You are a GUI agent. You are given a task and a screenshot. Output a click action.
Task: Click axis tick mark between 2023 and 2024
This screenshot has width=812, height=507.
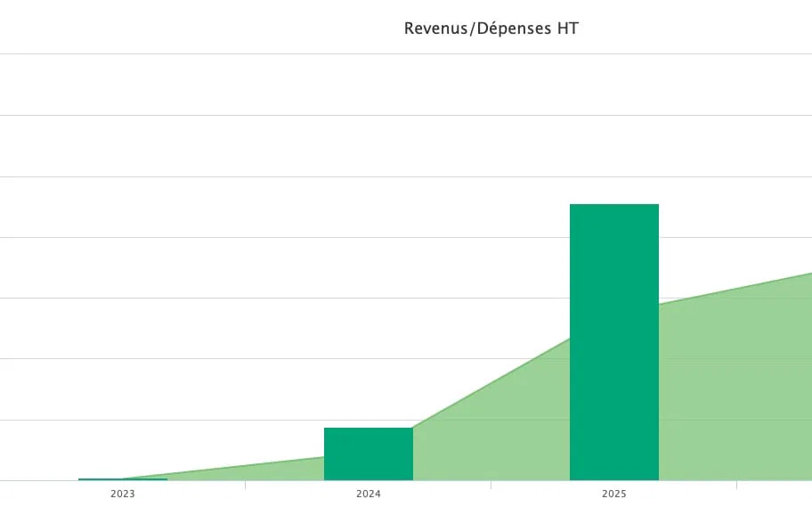(245, 485)
